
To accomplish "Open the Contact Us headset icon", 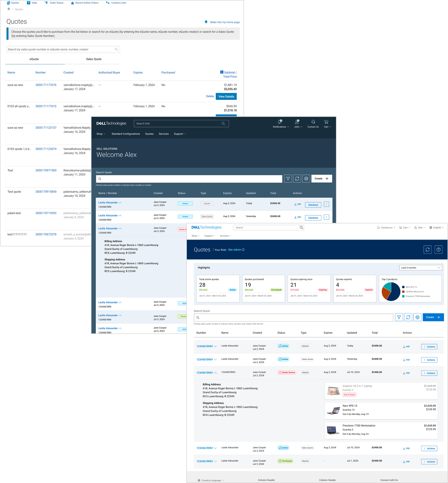I will [313, 122].
